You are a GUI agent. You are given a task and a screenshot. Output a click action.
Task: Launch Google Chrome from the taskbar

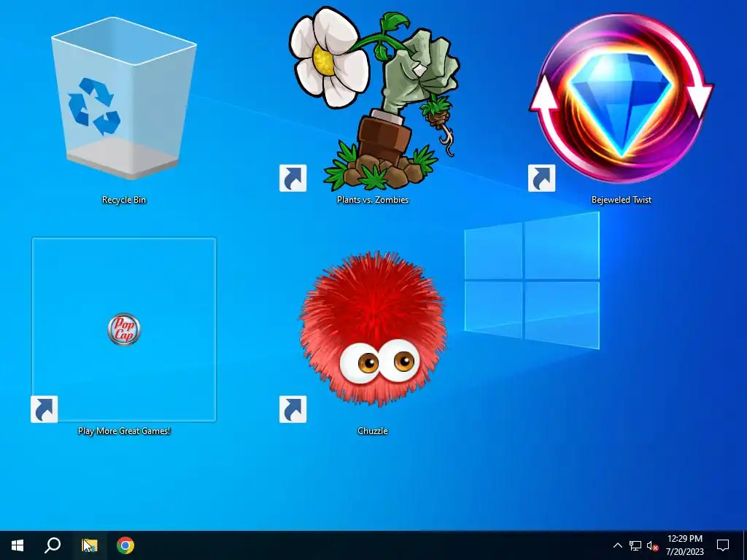click(125, 545)
